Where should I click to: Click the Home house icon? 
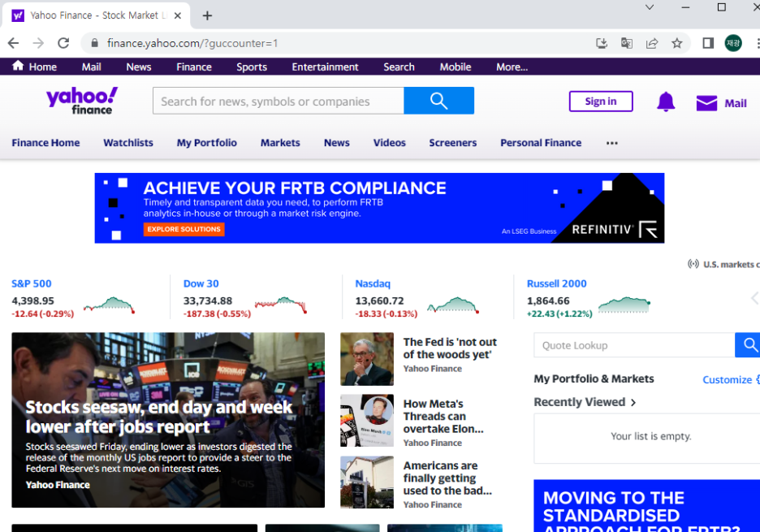coord(18,66)
